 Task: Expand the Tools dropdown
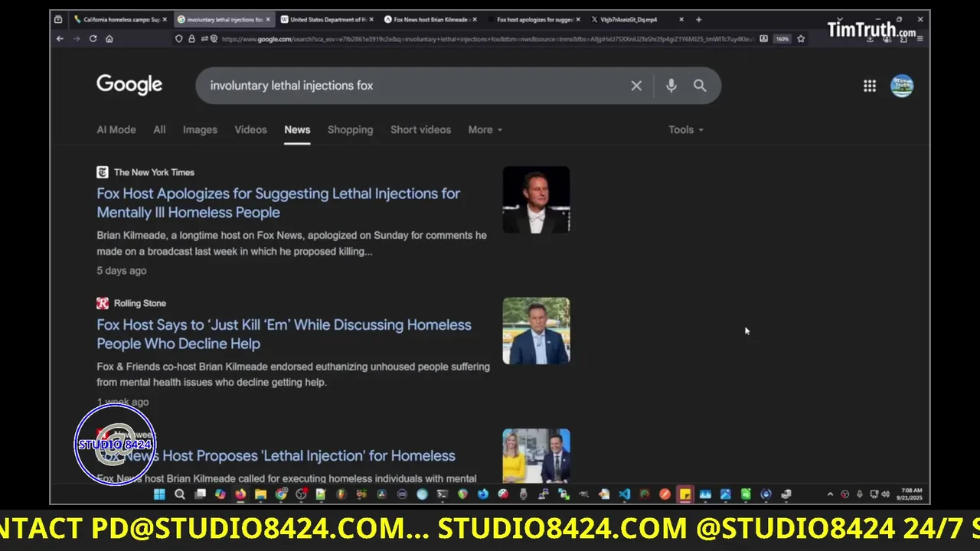pos(686,129)
